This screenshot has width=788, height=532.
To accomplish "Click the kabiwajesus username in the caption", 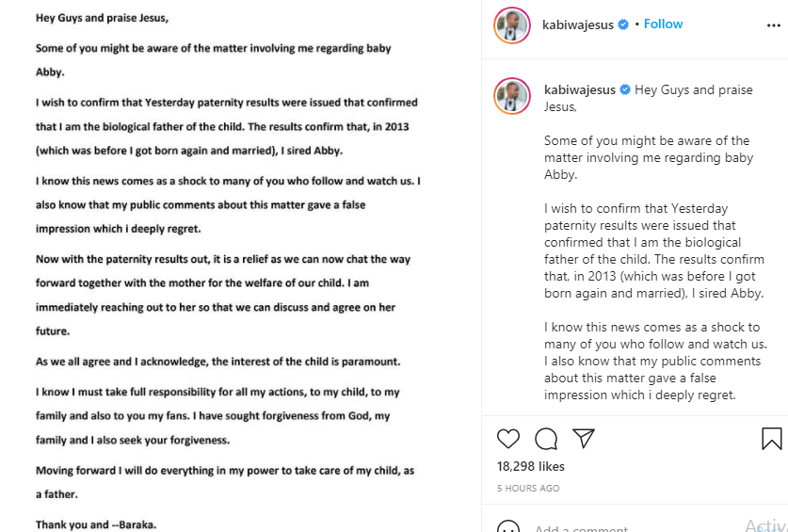I will point(579,90).
